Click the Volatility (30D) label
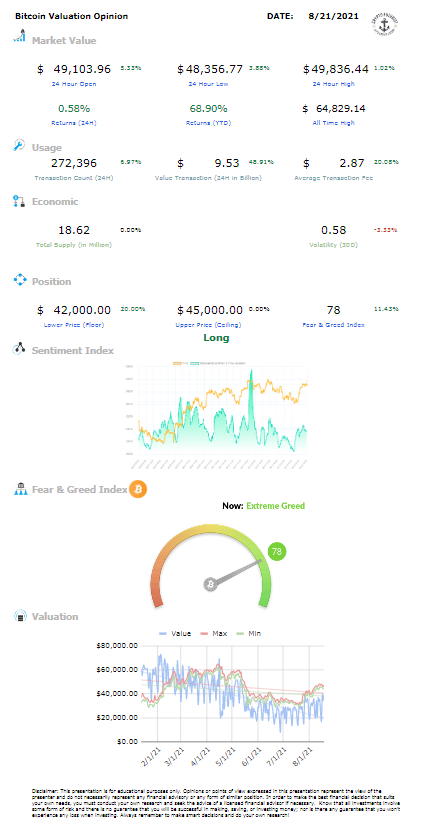 tap(334, 244)
